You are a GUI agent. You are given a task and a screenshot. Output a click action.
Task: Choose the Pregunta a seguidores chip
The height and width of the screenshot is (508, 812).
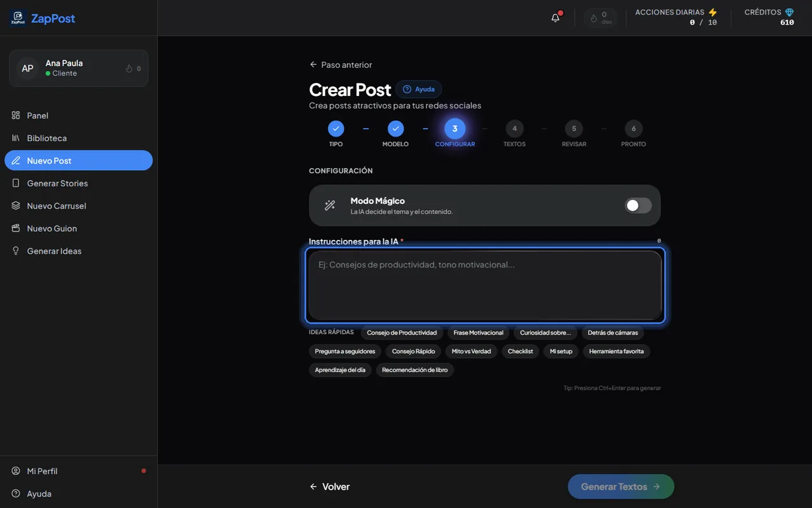[345, 351]
